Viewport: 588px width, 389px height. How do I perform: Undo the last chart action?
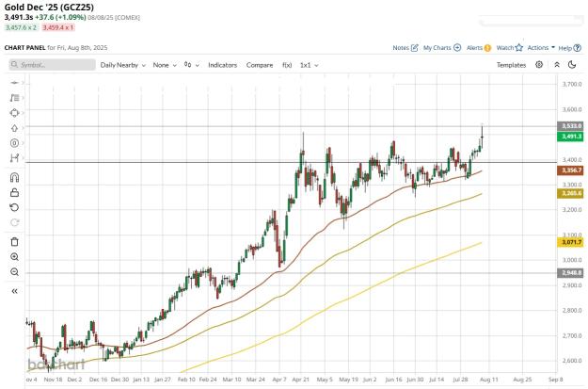click(x=14, y=207)
